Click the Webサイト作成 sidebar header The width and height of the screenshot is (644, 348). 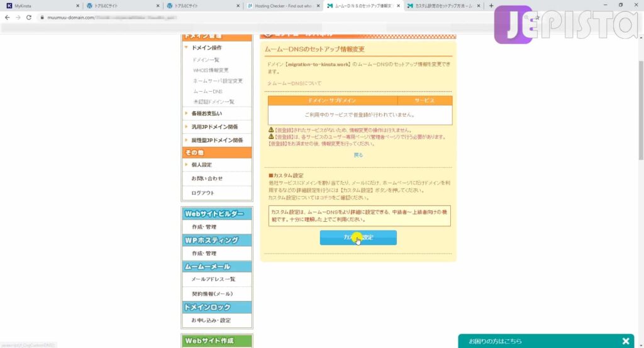click(217, 341)
